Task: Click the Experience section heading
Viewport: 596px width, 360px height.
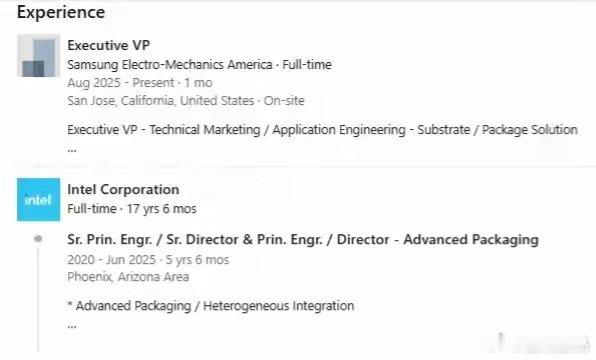Action: pyautogui.click(x=61, y=12)
